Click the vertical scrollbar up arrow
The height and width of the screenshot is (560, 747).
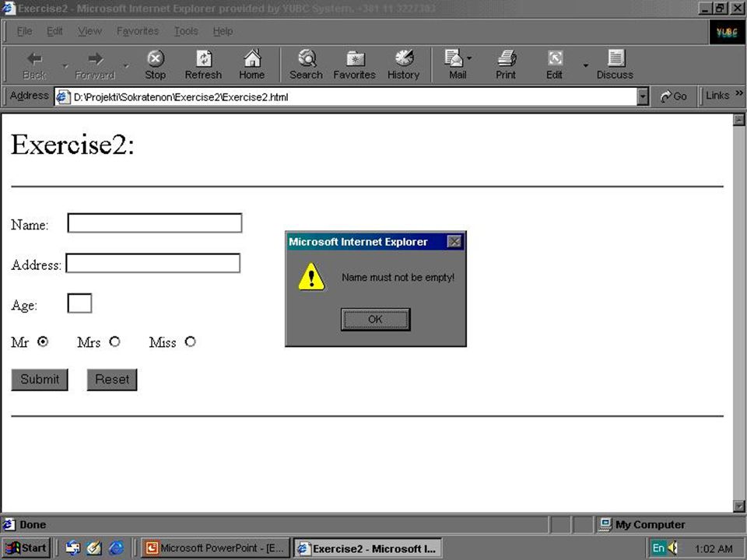[x=739, y=120]
